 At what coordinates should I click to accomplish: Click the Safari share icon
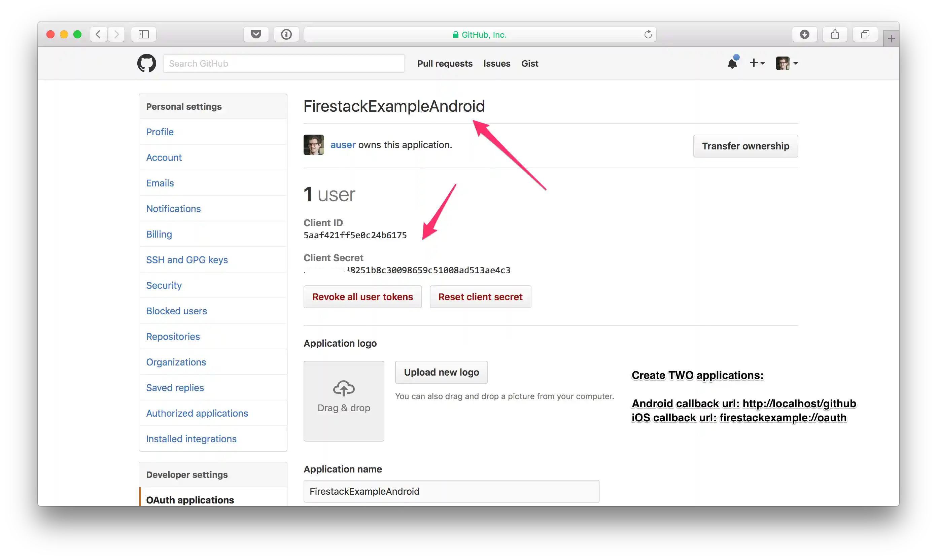pos(835,34)
